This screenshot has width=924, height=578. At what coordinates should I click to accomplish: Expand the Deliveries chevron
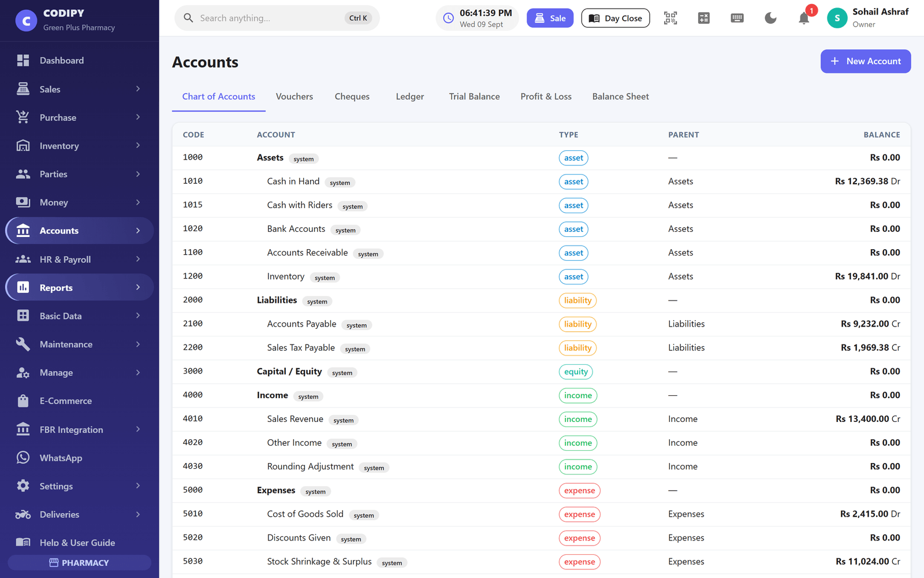point(138,514)
